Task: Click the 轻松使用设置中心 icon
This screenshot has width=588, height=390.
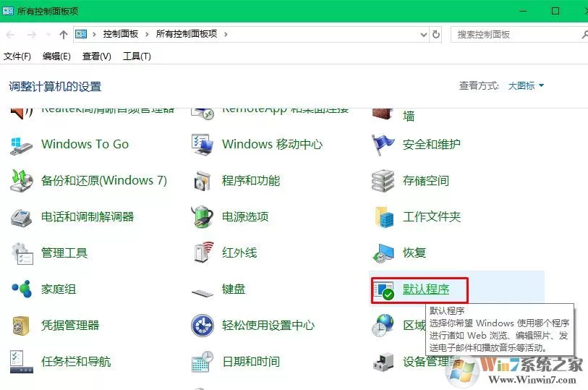Action: pos(202,325)
